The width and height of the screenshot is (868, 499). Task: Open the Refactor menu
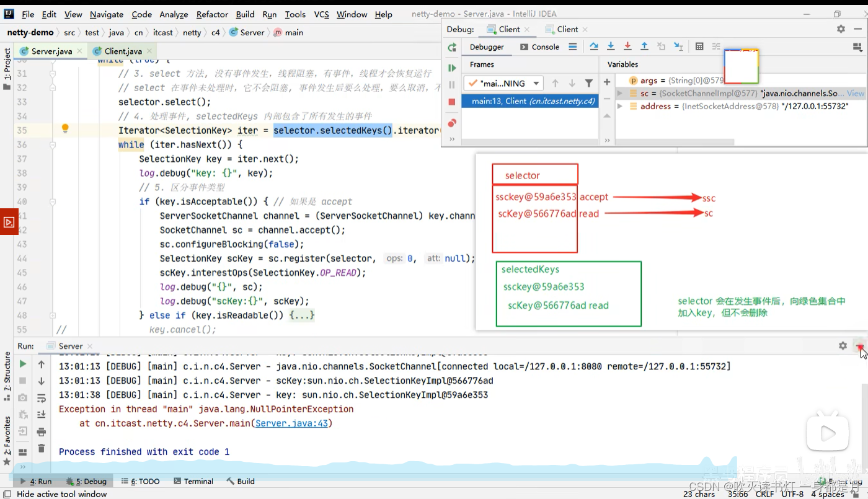(212, 14)
